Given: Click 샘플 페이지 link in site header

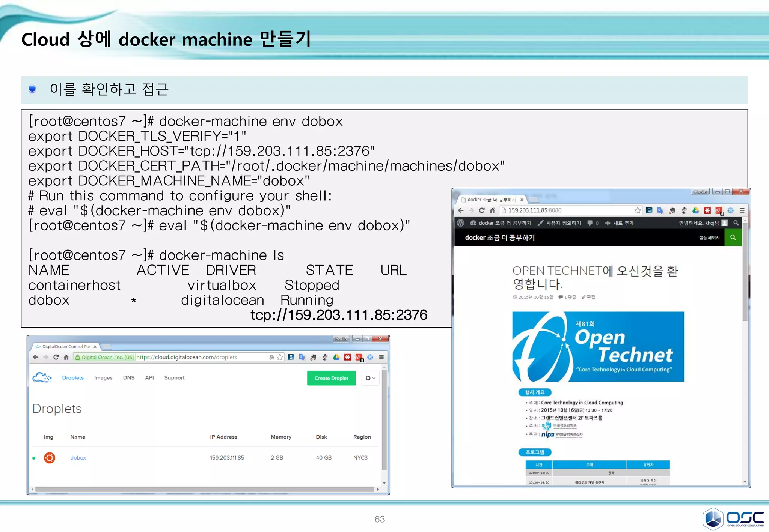Looking at the screenshot, I should pyautogui.click(x=709, y=237).
